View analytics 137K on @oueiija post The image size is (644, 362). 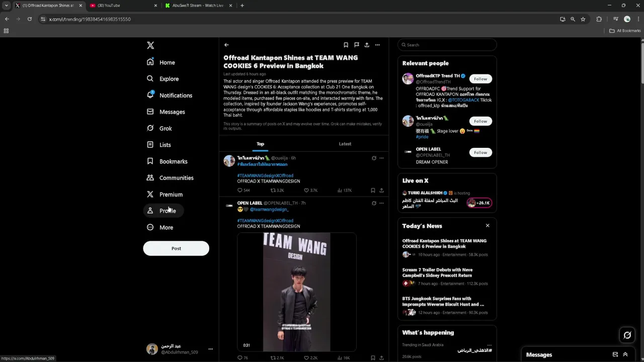pos(344,191)
